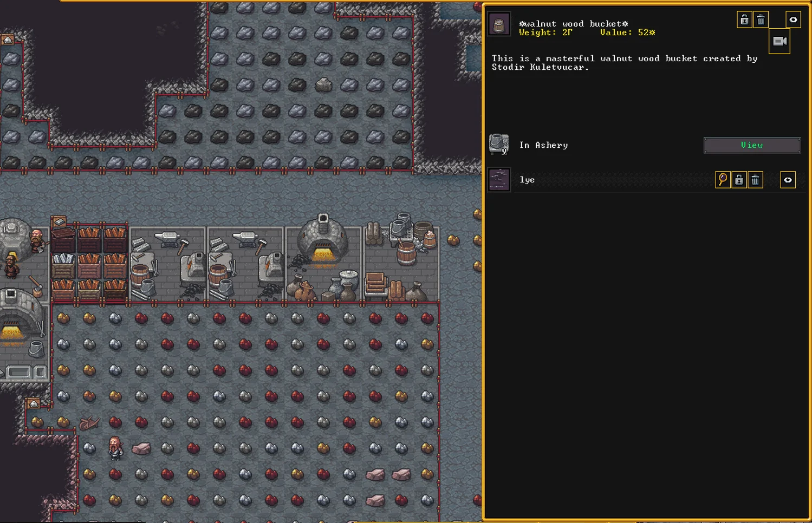The height and width of the screenshot is (523, 812).
Task: Click the "*walnut wood bucket*" title
Action: [x=573, y=24]
